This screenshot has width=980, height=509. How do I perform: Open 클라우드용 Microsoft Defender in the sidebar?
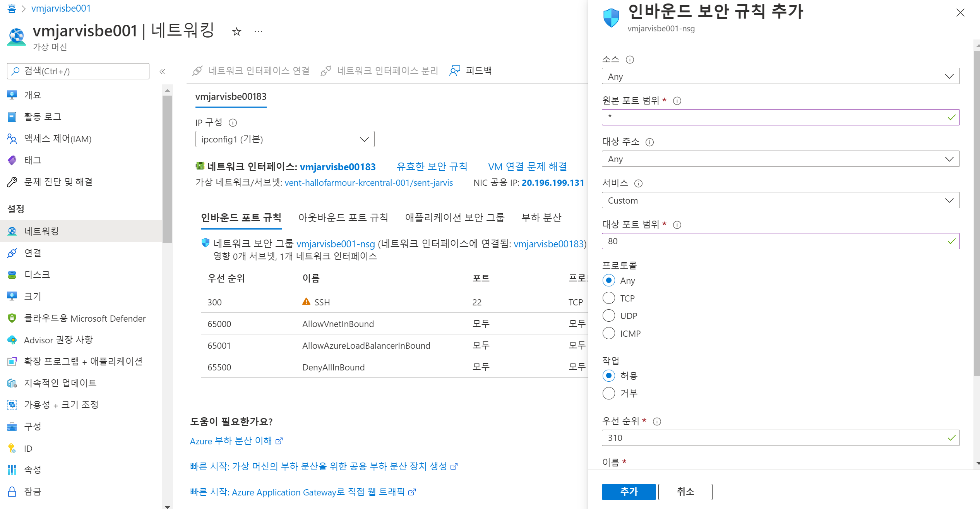point(84,318)
